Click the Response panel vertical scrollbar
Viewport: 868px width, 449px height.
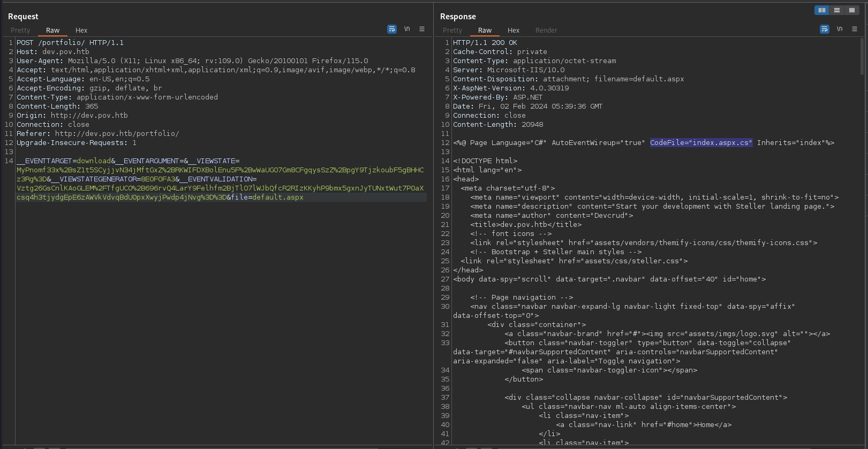(862, 56)
